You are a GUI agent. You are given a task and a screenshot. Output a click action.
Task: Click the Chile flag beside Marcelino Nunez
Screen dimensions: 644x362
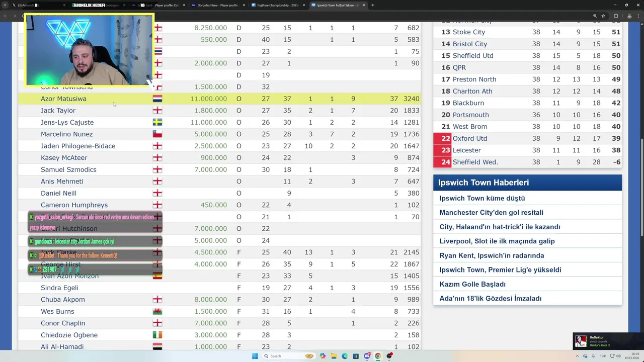point(157,134)
